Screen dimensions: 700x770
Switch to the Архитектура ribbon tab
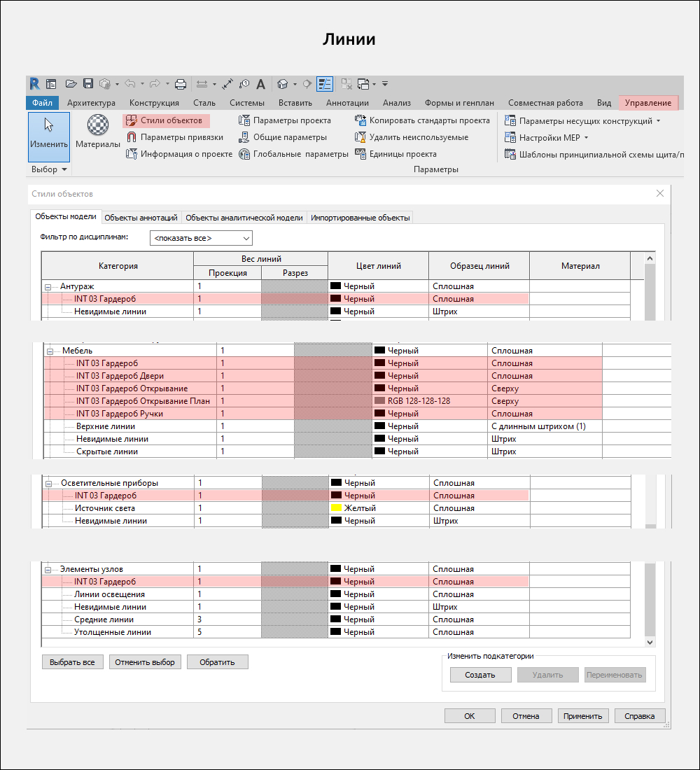92,103
